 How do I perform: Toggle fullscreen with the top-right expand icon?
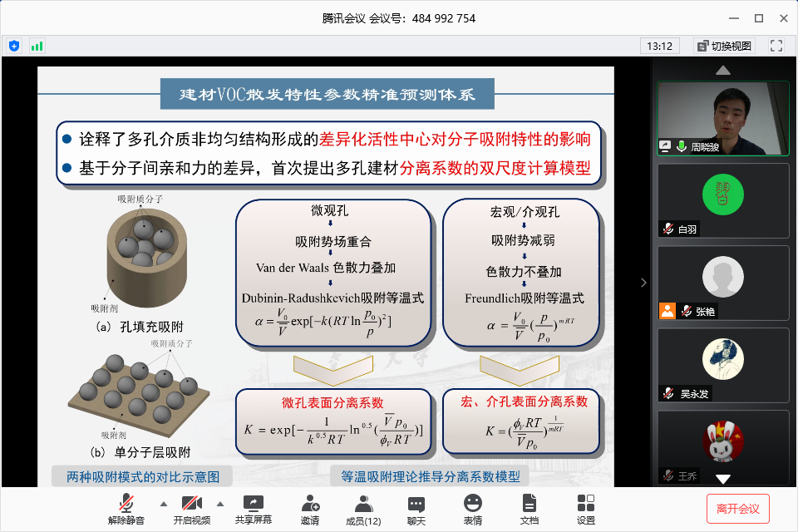[776, 46]
